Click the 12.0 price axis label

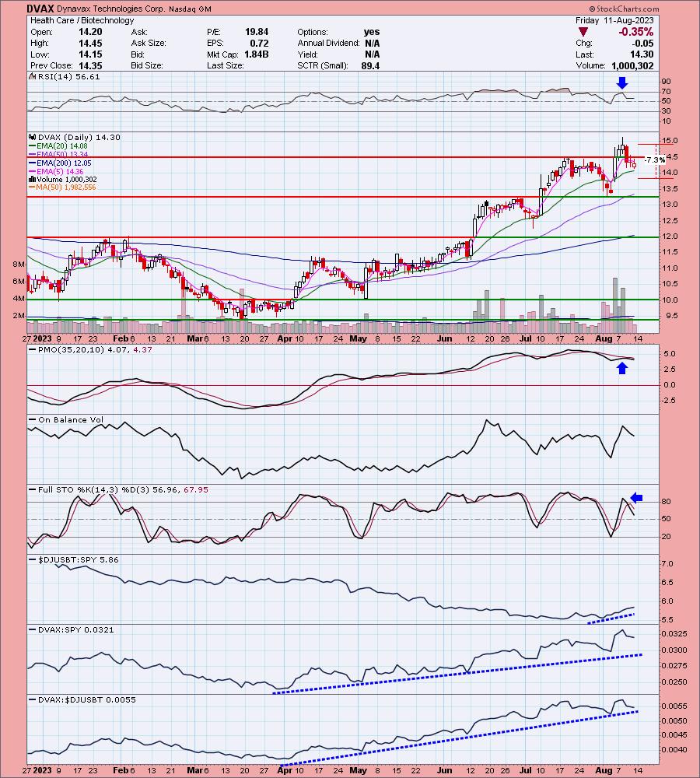670,237
